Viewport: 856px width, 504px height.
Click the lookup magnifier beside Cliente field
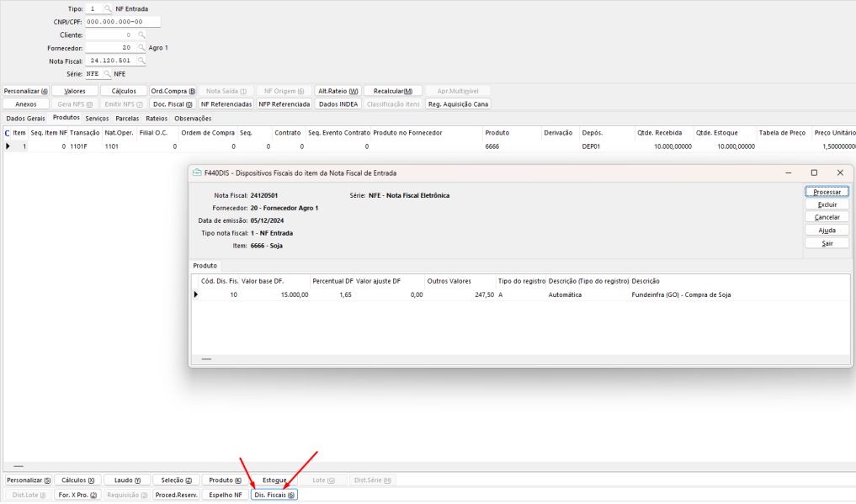coord(141,34)
